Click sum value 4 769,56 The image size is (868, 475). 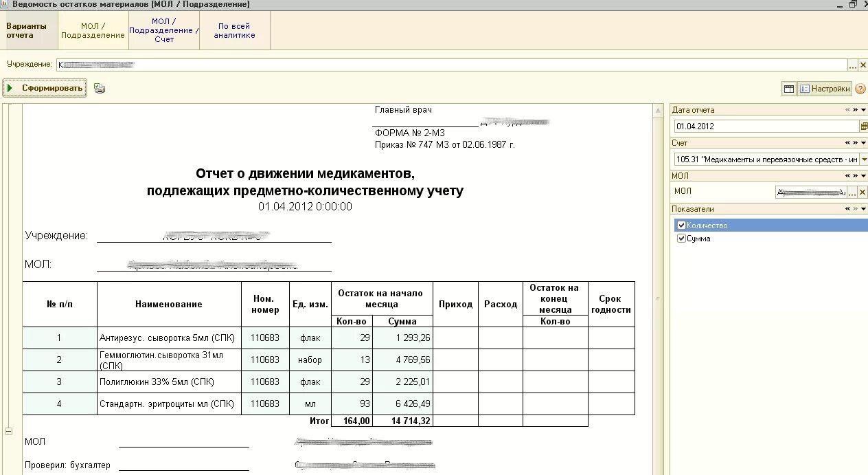pyautogui.click(x=402, y=360)
